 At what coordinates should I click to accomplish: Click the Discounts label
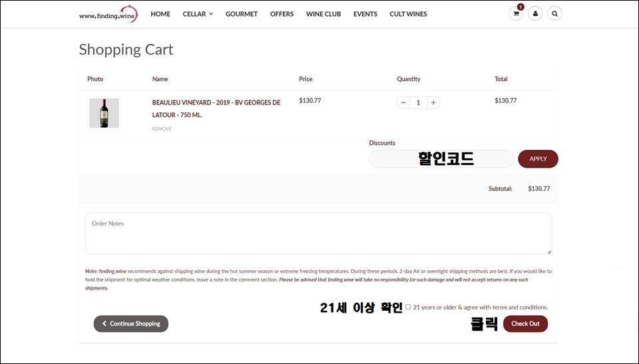(x=382, y=143)
